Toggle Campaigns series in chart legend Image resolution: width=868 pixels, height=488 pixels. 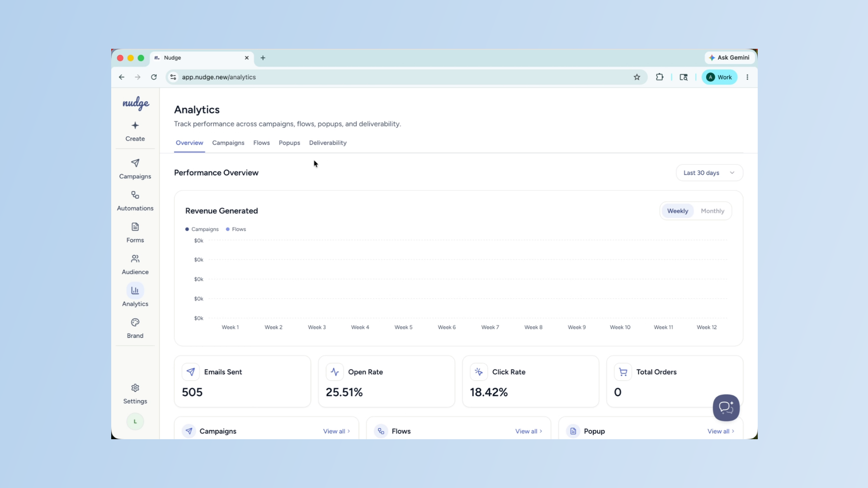[202, 229]
